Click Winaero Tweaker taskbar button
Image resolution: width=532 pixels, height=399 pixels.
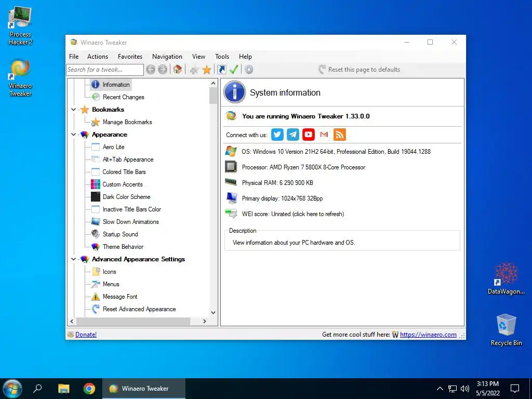[x=144, y=389]
